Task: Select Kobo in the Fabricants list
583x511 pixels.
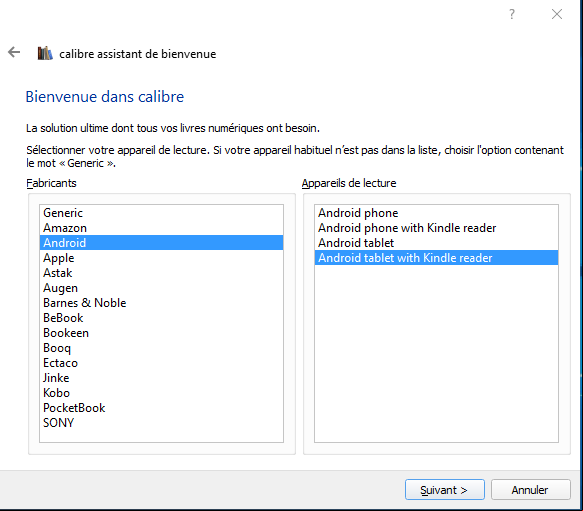Action: coord(161,393)
